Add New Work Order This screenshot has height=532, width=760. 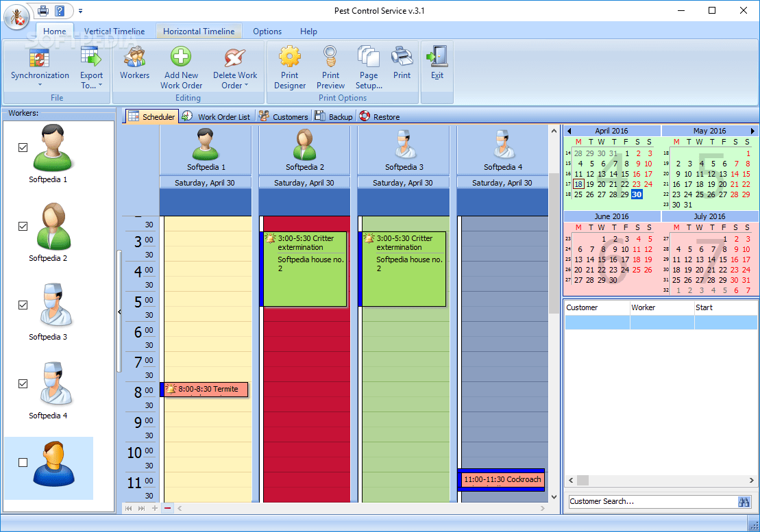[x=181, y=68]
